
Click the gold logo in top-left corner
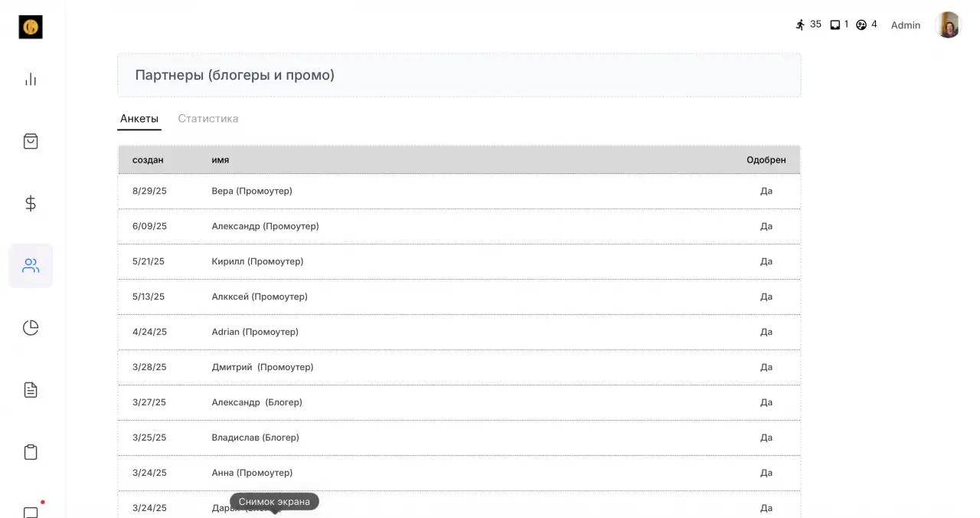point(31,27)
